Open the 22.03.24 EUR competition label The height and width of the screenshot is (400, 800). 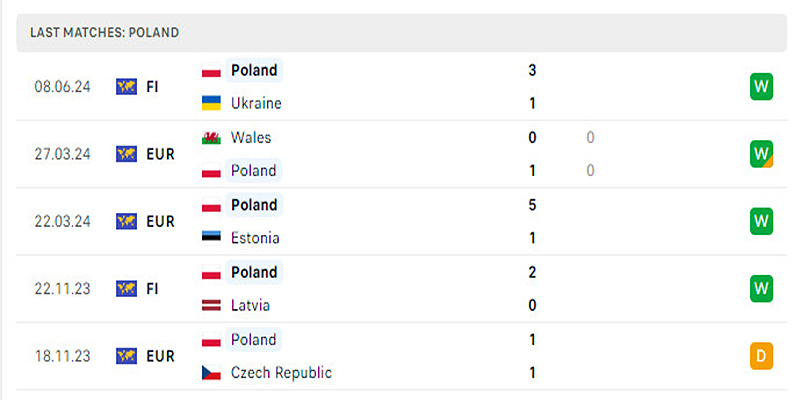[x=159, y=221]
